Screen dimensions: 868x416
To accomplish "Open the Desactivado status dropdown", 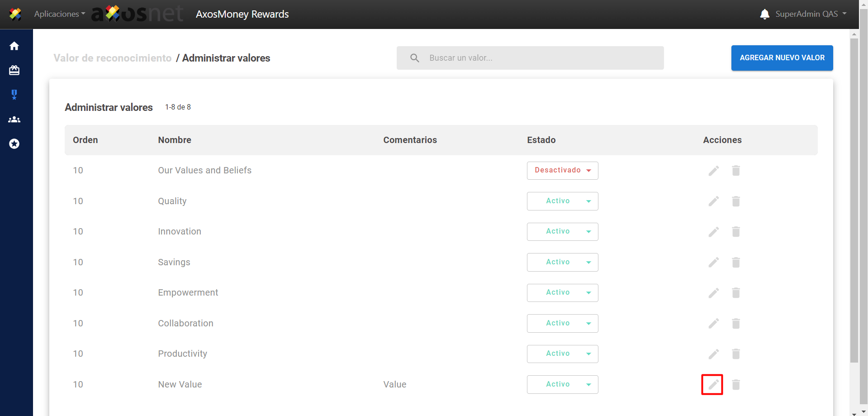I will coord(562,171).
